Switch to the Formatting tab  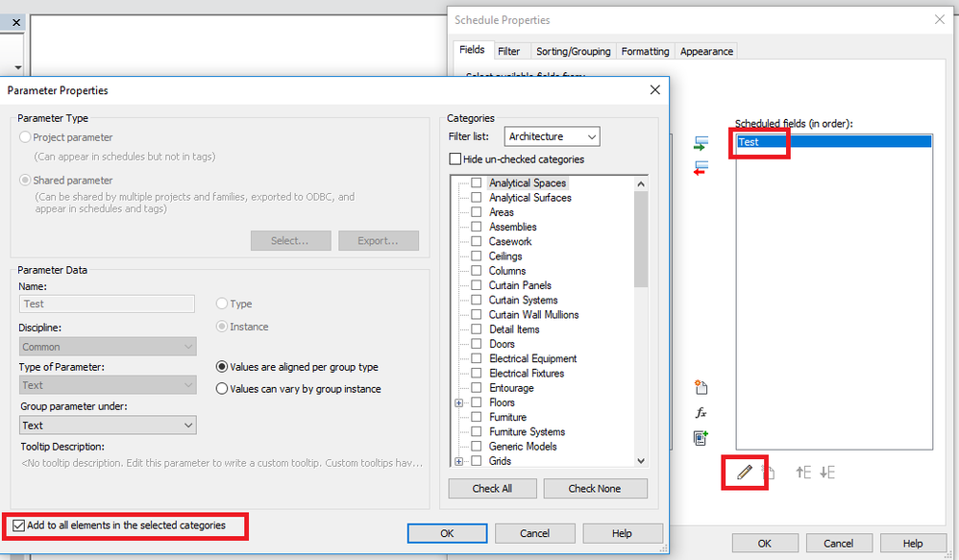tap(645, 51)
